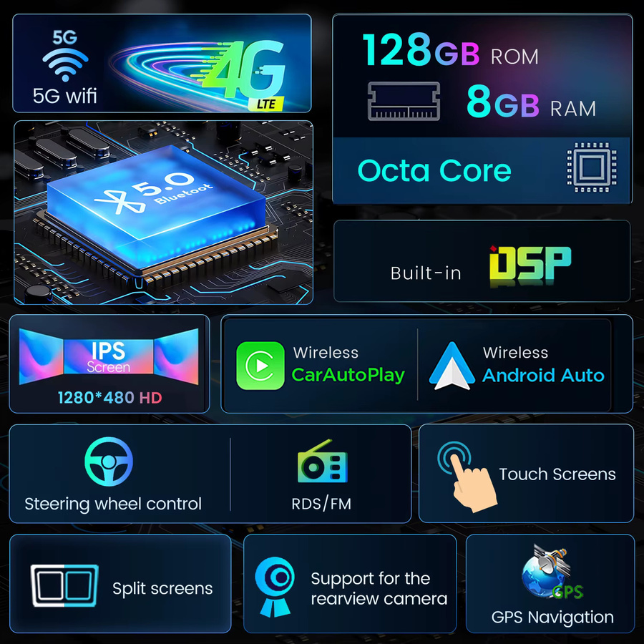Select the Octa Core label

(x=434, y=170)
